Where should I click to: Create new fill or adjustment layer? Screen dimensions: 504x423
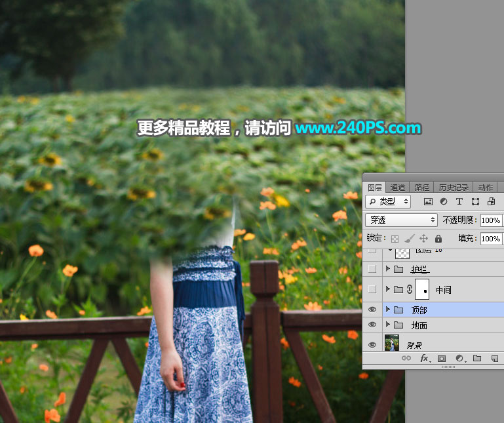(x=460, y=358)
